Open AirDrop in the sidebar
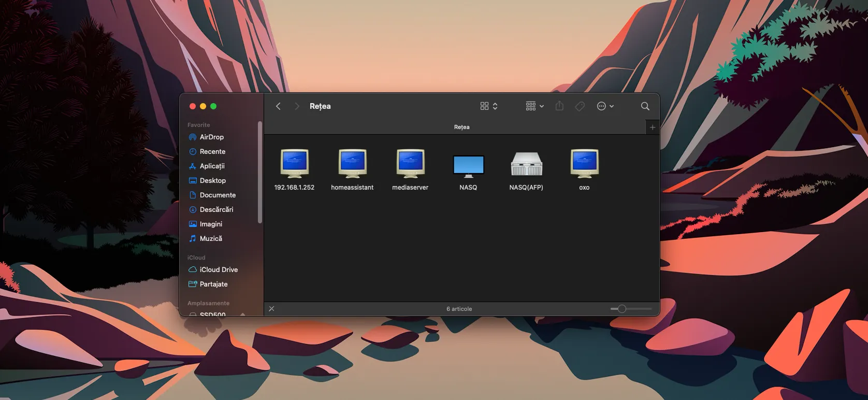The height and width of the screenshot is (400, 868). coord(212,137)
